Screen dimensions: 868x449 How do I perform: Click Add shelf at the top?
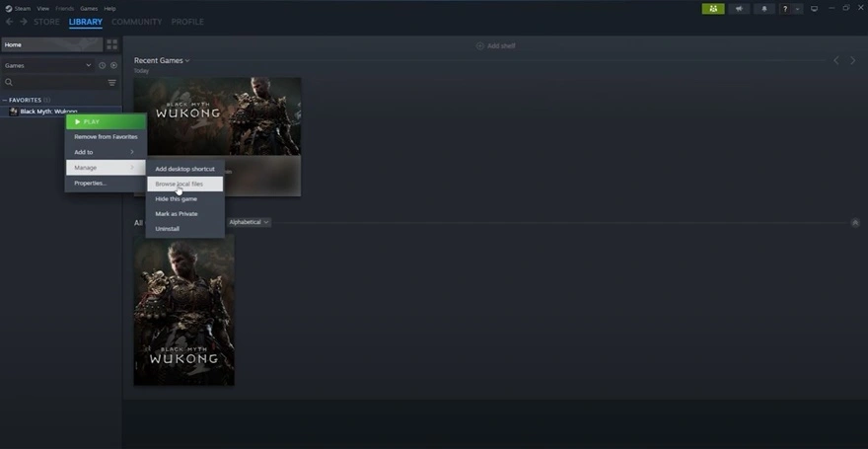pos(495,45)
